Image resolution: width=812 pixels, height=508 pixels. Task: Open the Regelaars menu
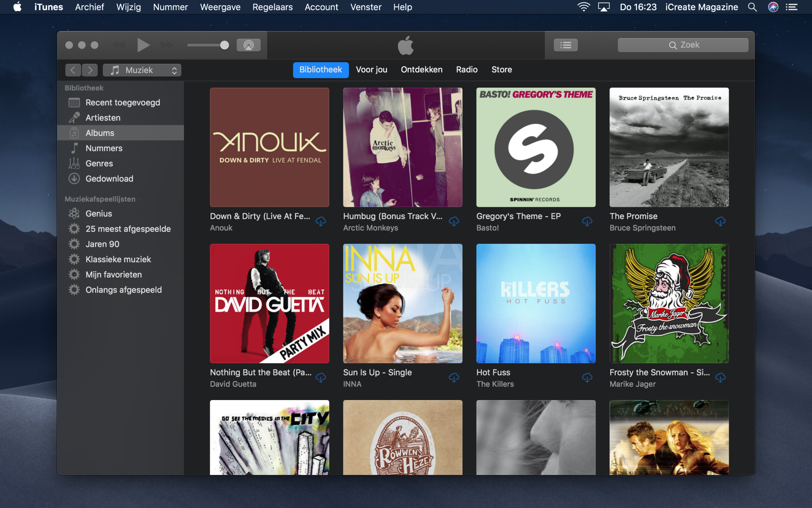point(272,7)
